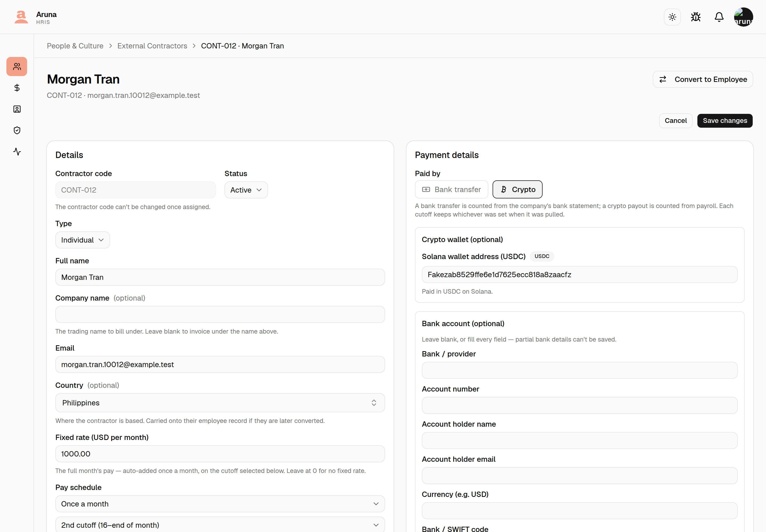This screenshot has height=532, width=766.
Task: Toggle the light/dark theme sun icon
Action: click(672, 17)
